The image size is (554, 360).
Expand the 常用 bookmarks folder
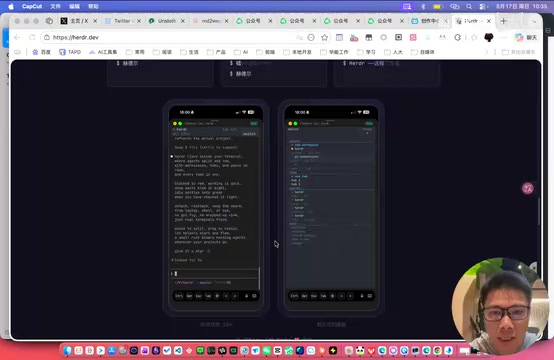135,52
